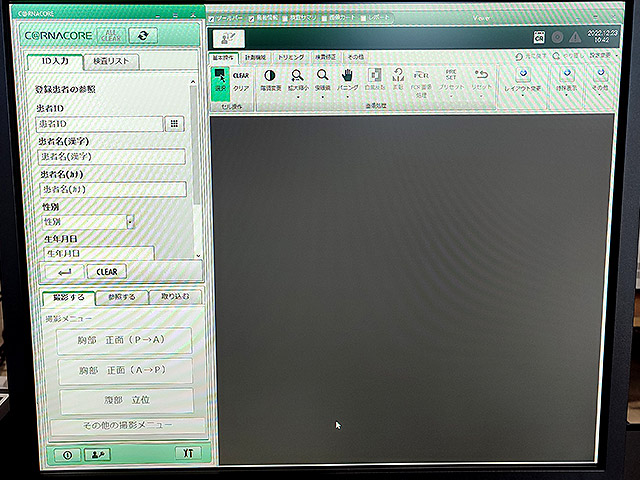Toggle the レポート checkbox
Screen dimensions: 640x480
tap(363, 18)
